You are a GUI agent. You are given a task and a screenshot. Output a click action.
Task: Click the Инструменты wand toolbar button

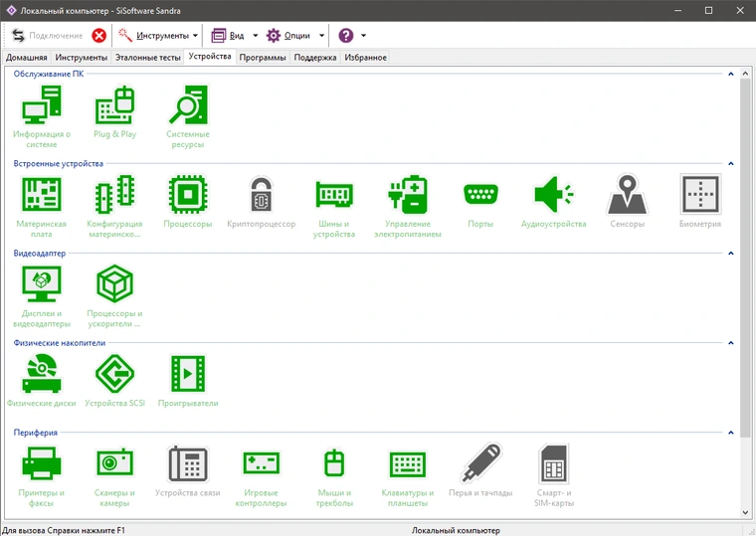tap(153, 35)
